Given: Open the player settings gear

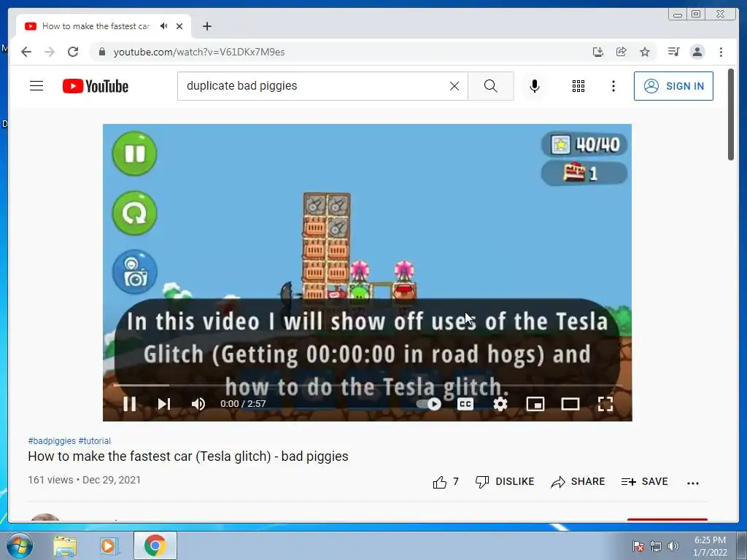Looking at the screenshot, I should (x=500, y=404).
